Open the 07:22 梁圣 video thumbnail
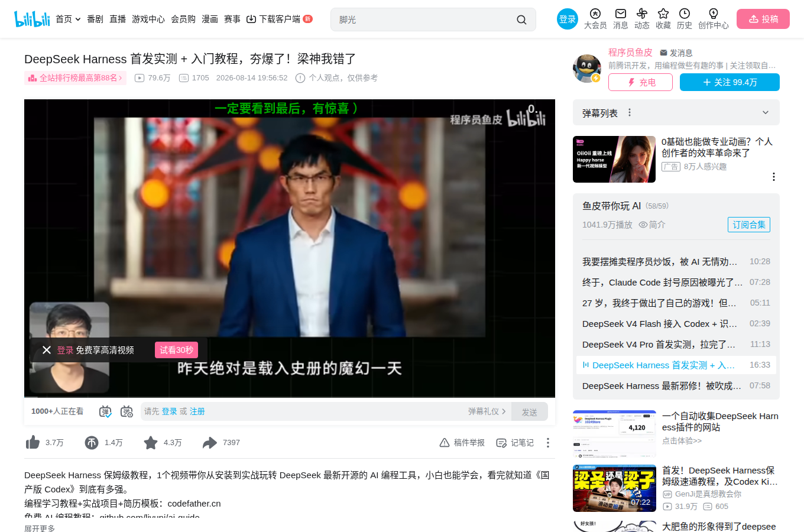Screen dimensions: 804x532 tap(614, 488)
